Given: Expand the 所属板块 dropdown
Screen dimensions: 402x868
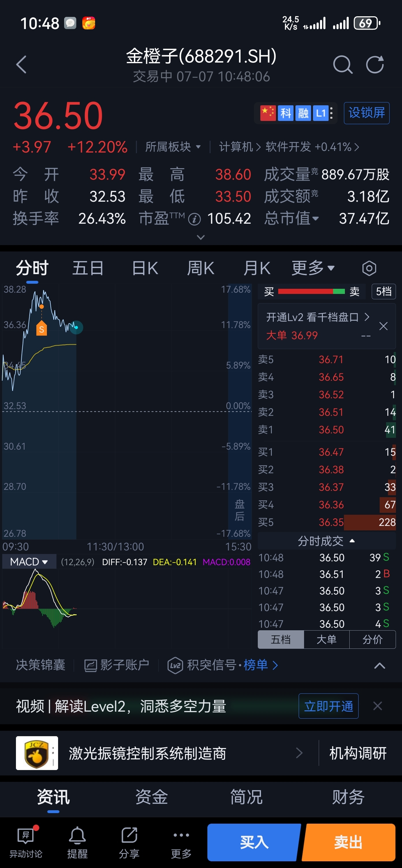Looking at the screenshot, I should point(173,147).
